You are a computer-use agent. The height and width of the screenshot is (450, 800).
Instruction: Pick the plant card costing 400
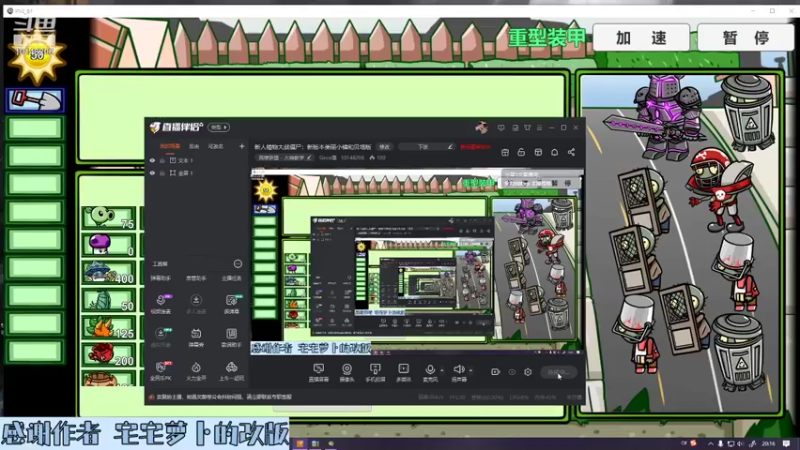(x=109, y=272)
